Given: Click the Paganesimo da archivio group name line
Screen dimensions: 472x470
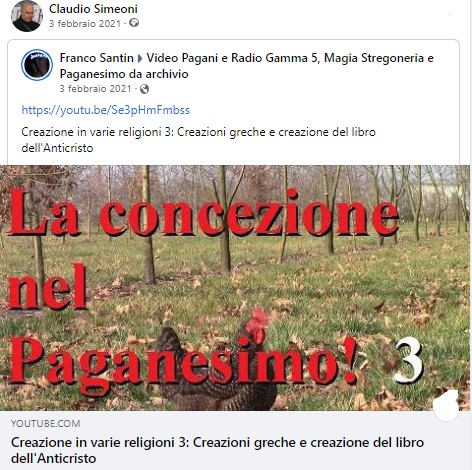Looking at the screenshot, I should pyautogui.click(x=124, y=74).
